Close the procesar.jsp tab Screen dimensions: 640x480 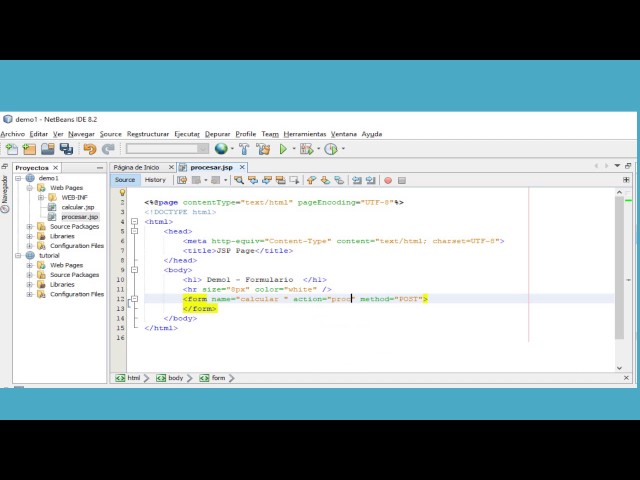pyautogui.click(x=242, y=167)
